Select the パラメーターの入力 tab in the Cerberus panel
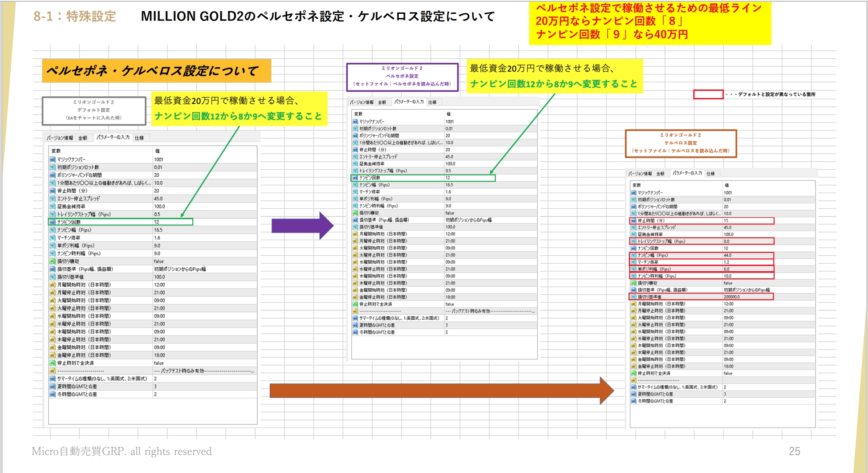 (687, 173)
